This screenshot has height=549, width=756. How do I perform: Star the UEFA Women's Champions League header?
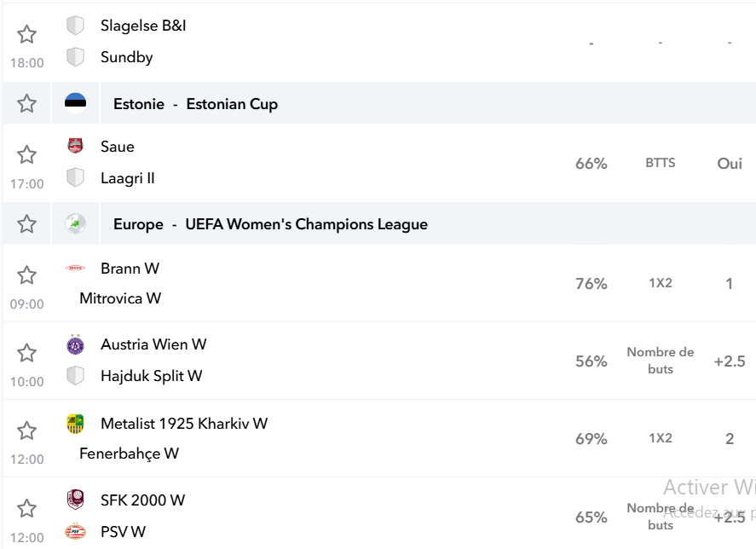pyautogui.click(x=26, y=224)
